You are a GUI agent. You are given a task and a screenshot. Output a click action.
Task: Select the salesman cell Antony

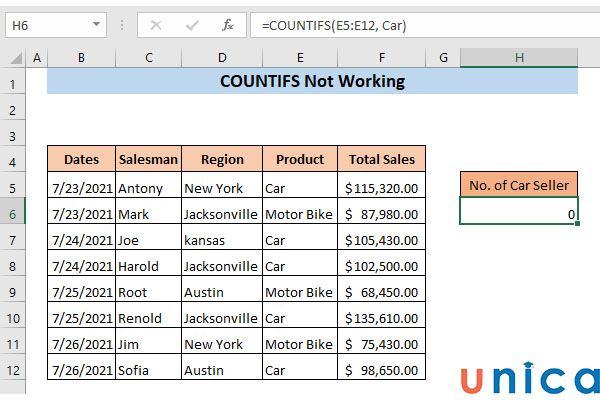(x=148, y=187)
